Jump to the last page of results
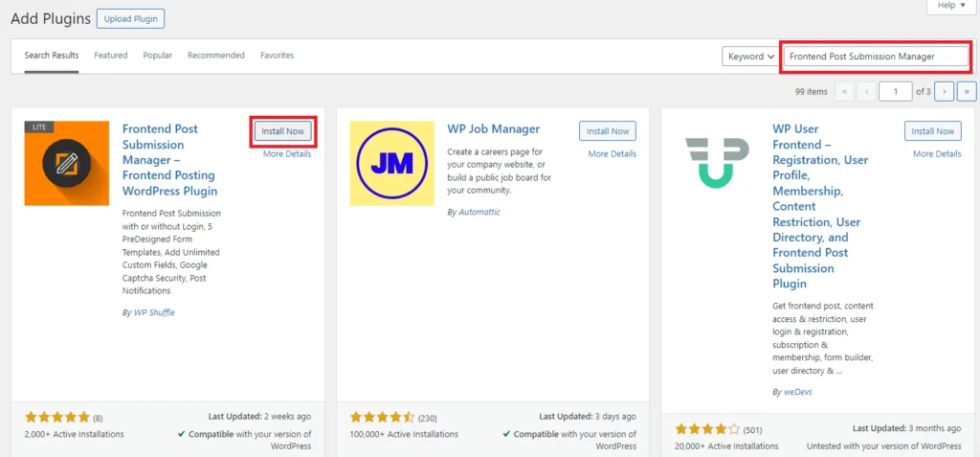Image resolution: width=980 pixels, height=457 pixels. point(967,91)
